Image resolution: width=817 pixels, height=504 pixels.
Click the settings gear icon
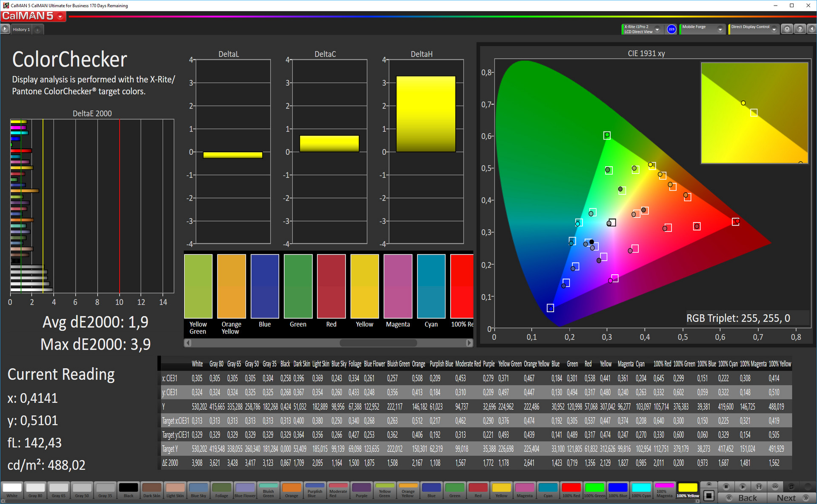coord(787,29)
